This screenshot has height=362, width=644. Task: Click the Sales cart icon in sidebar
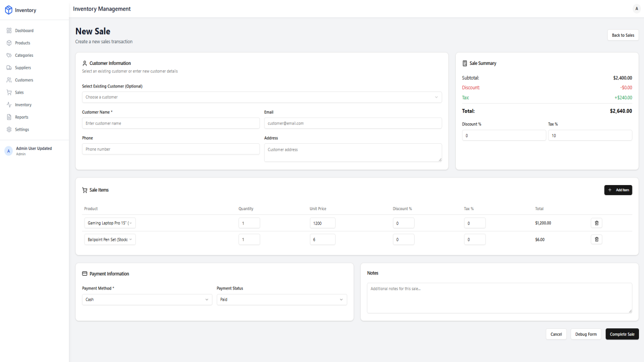[x=9, y=93]
